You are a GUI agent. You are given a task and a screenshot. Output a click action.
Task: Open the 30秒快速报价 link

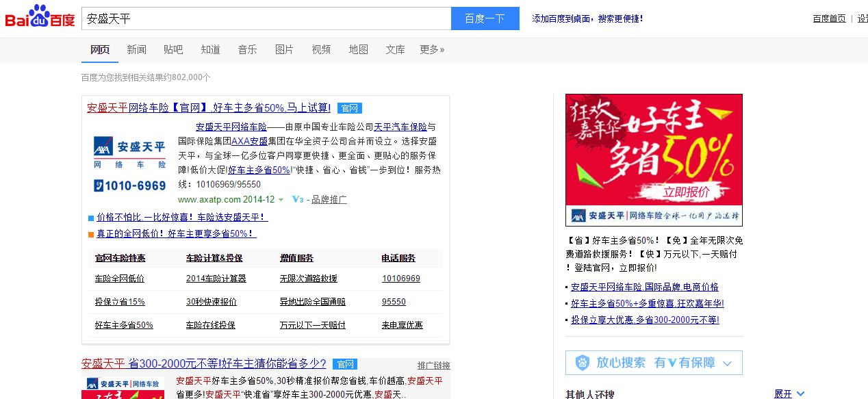tap(212, 302)
